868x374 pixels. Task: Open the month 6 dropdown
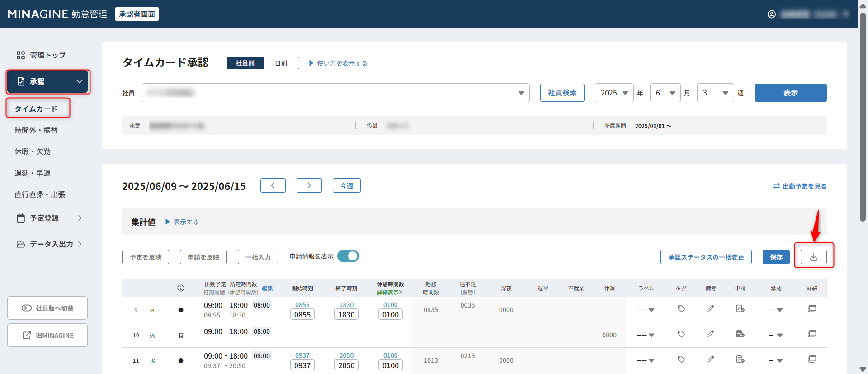pos(665,93)
